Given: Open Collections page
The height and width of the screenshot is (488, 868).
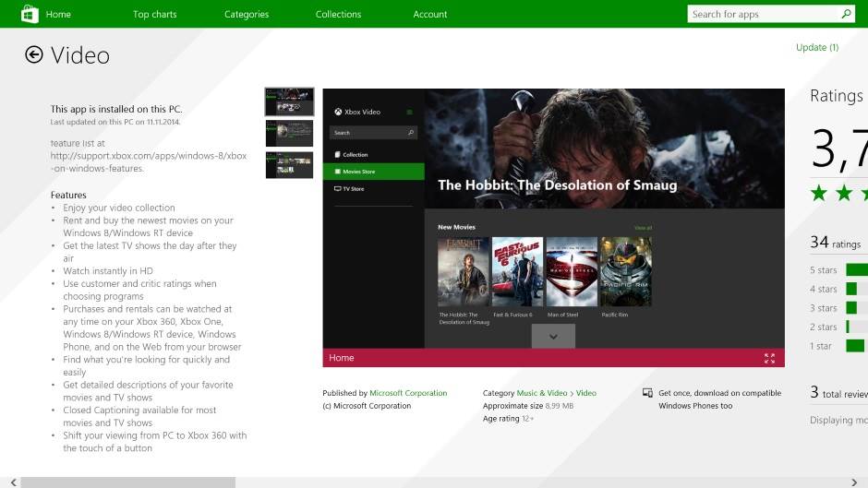Looking at the screenshot, I should [338, 15].
